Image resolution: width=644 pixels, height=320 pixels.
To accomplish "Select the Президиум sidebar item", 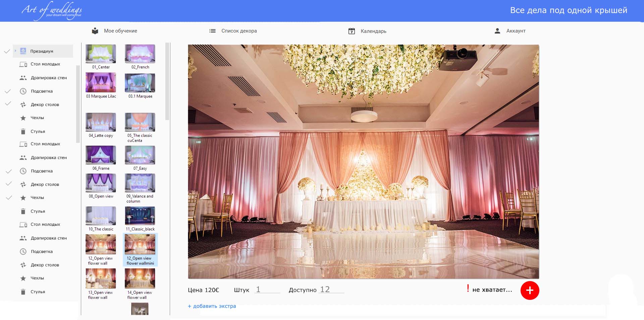I will tap(42, 51).
